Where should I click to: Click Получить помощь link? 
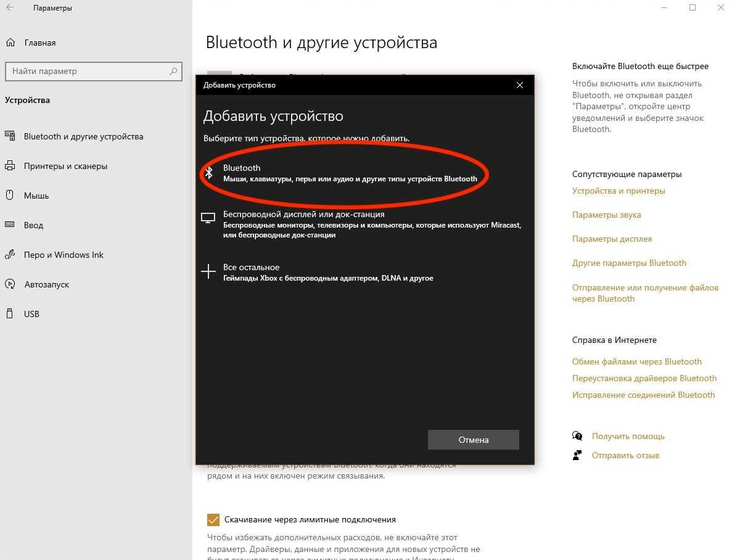628,436
